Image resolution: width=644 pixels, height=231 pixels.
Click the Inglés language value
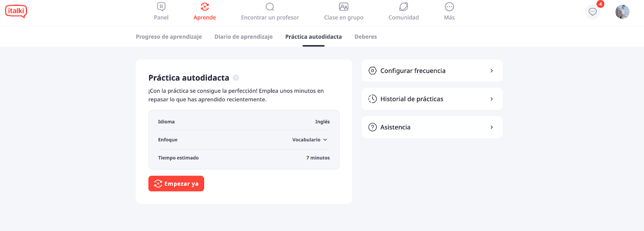click(322, 122)
